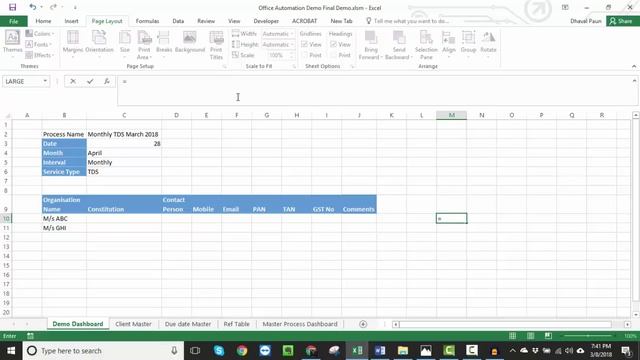Click the Insert Function fx button

(x=107, y=81)
